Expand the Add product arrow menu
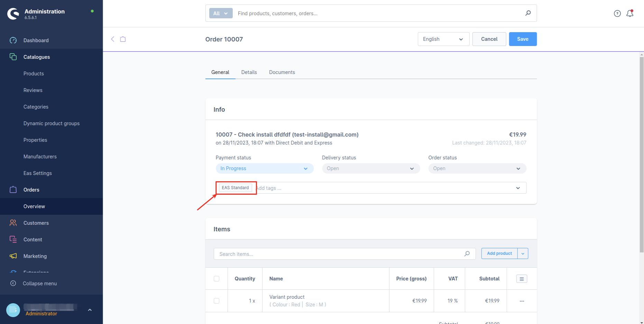The image size is (644, 324). click(523, 253)
